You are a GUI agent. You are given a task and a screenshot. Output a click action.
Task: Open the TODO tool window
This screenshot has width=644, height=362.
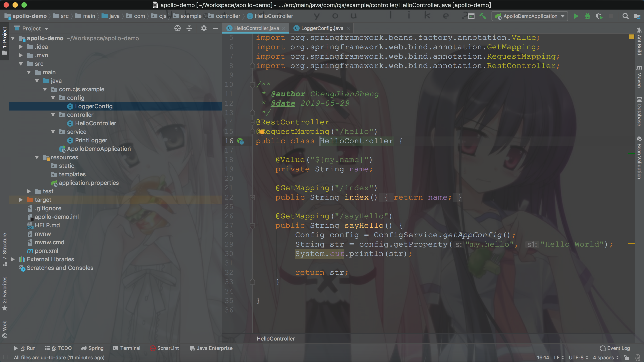[x=58, y=348]
